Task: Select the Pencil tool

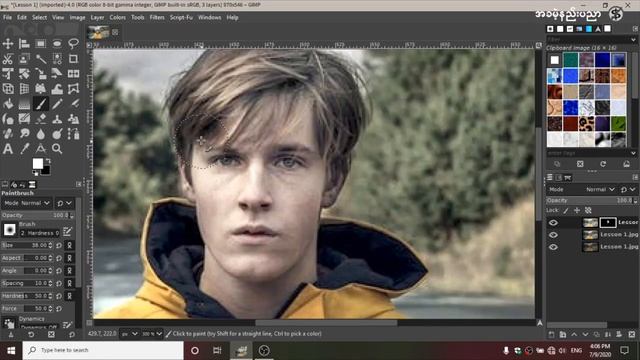Action: (57, 104)
